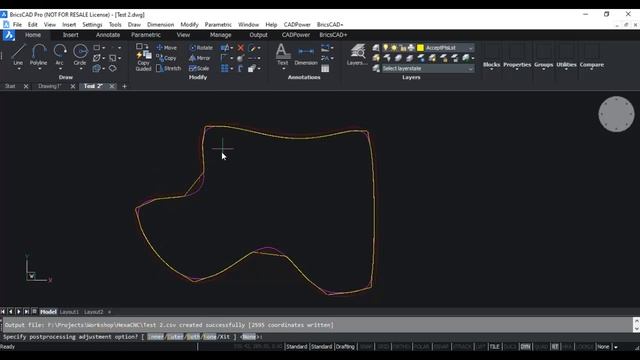This screenshot has width=640, height=360.
Task: Click the command line scrollbar arrows
Action: tap(636, 325)
